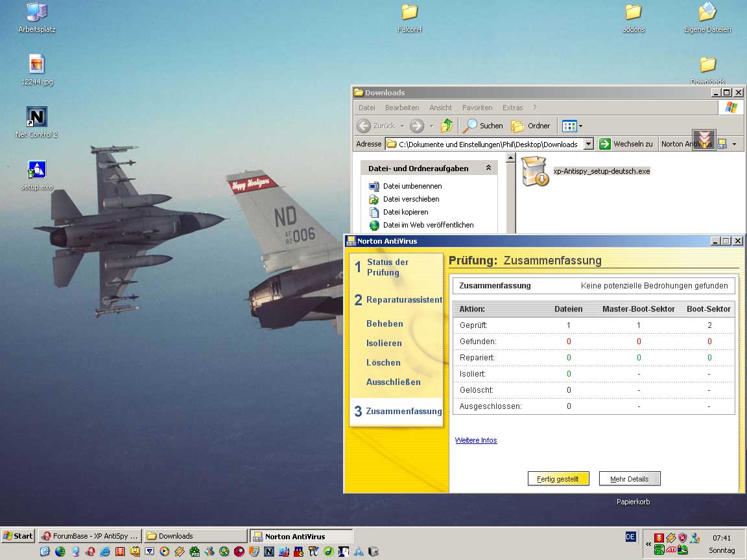Click 'Keine potenzielle Bedrohungen gefunden' text

(654, 286)
